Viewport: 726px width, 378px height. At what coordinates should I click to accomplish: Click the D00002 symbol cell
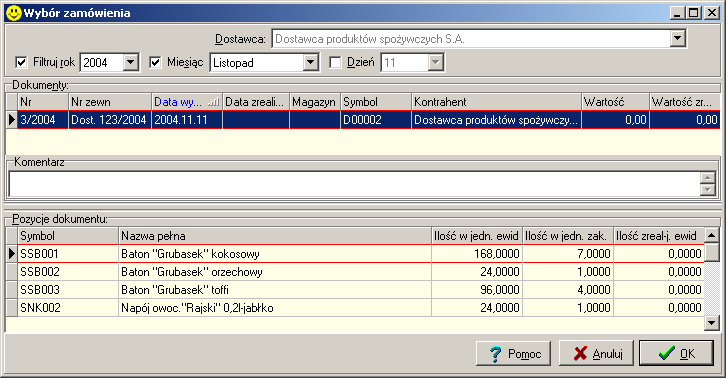[x=376, y=120]
